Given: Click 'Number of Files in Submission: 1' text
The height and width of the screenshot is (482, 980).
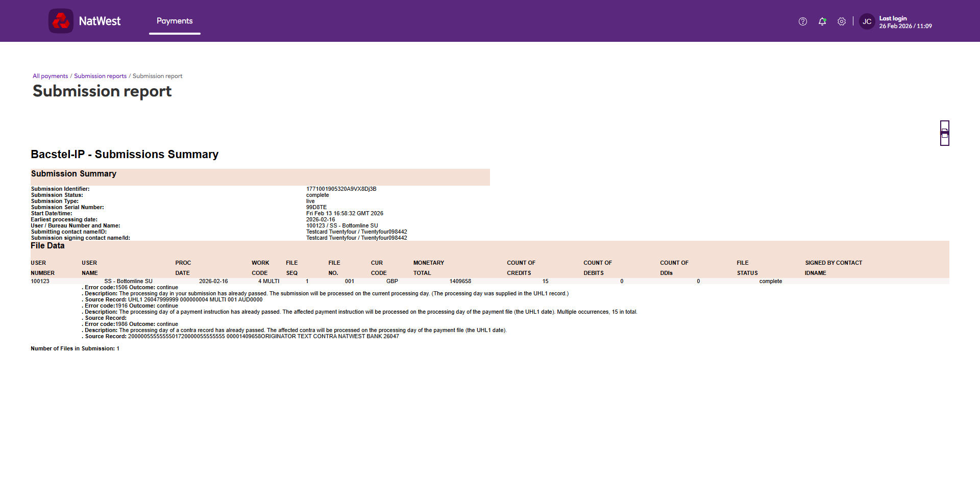Looking at the screenshot, I should coord(75,348).
